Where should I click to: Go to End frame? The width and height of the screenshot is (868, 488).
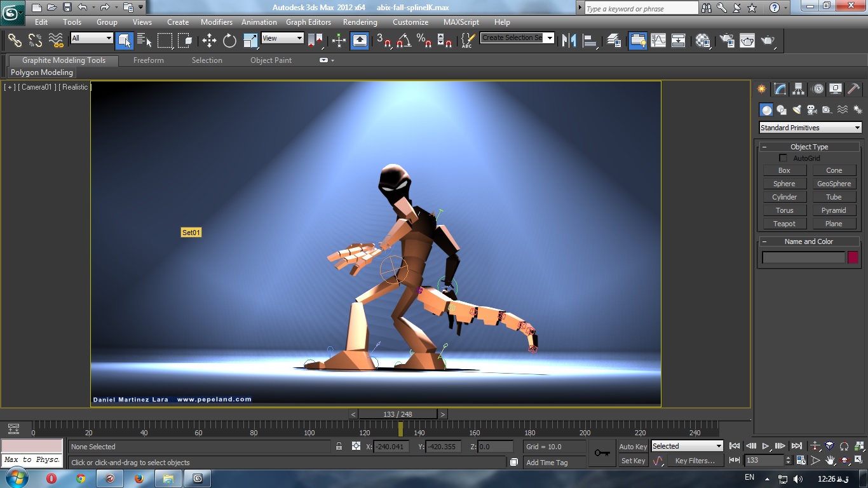click(797, 446)
